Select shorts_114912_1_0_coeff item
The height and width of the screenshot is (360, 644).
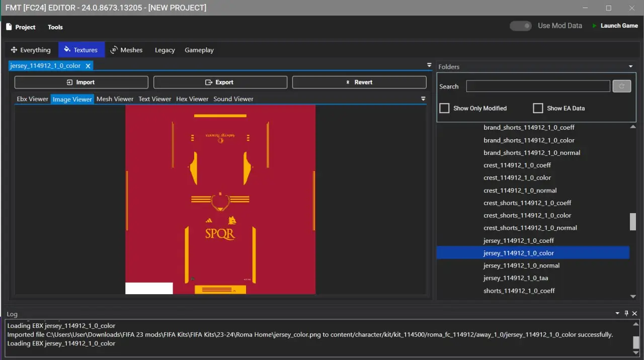click(x=519, y=291)
